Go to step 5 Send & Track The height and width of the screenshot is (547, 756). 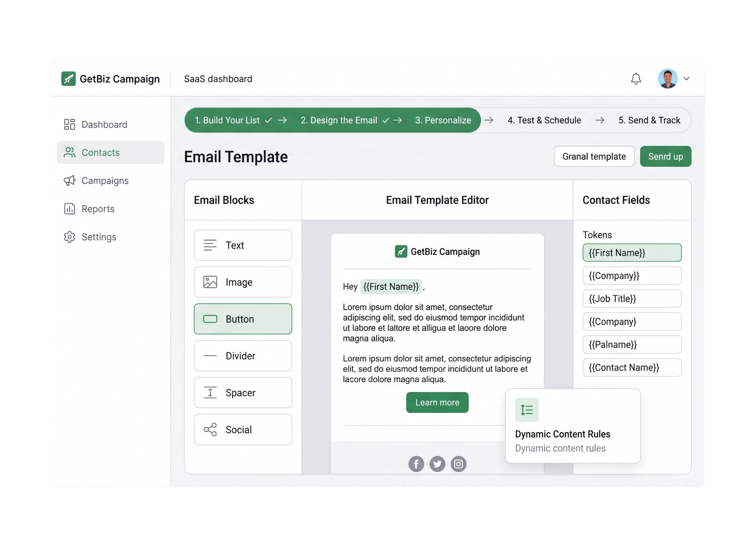(649, 120)
